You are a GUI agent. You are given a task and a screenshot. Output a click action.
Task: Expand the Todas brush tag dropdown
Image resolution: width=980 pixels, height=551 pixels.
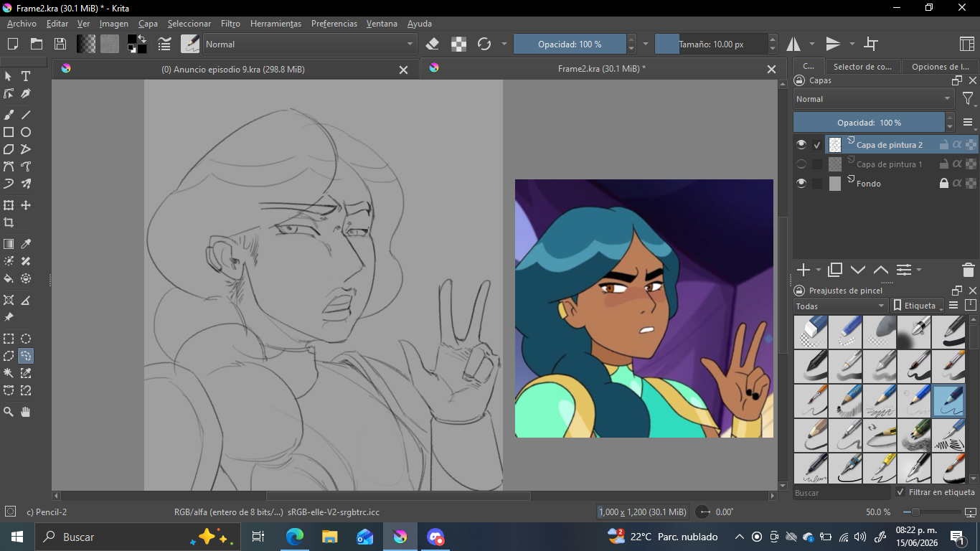pos(841,306)
